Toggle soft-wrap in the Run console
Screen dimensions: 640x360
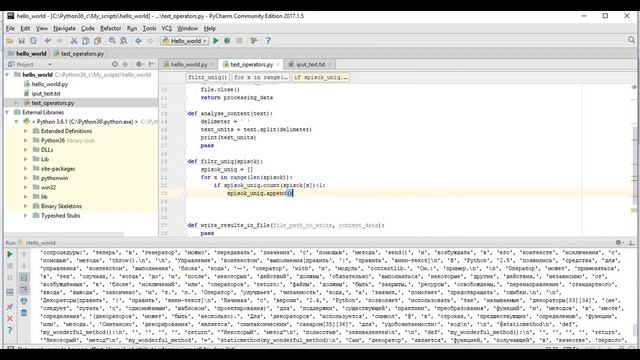pos(24,278)
